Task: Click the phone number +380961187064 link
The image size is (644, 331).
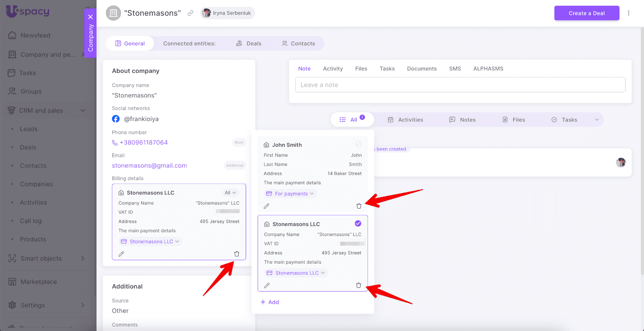Action: coord(143,143)
